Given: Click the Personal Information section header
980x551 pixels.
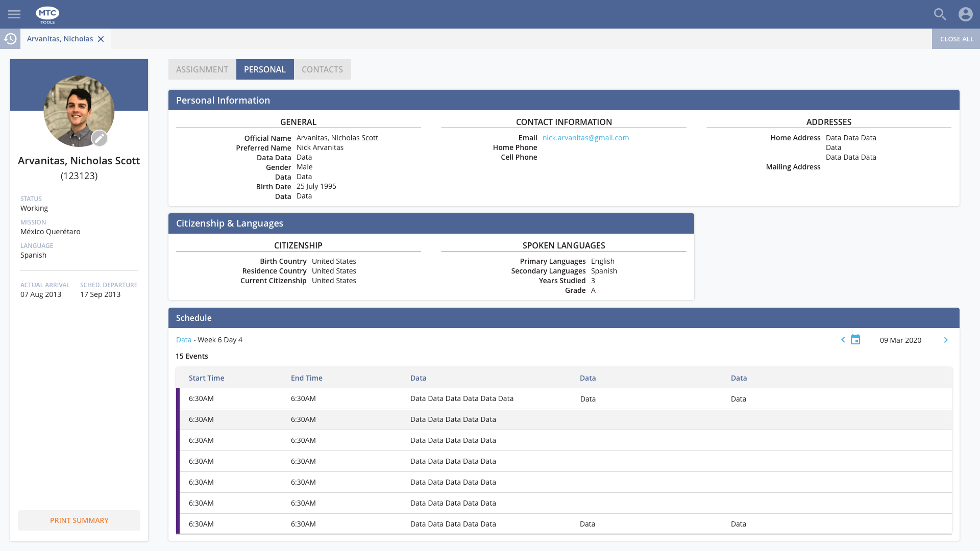Looking at the screenshot, I should click(564, 100).
